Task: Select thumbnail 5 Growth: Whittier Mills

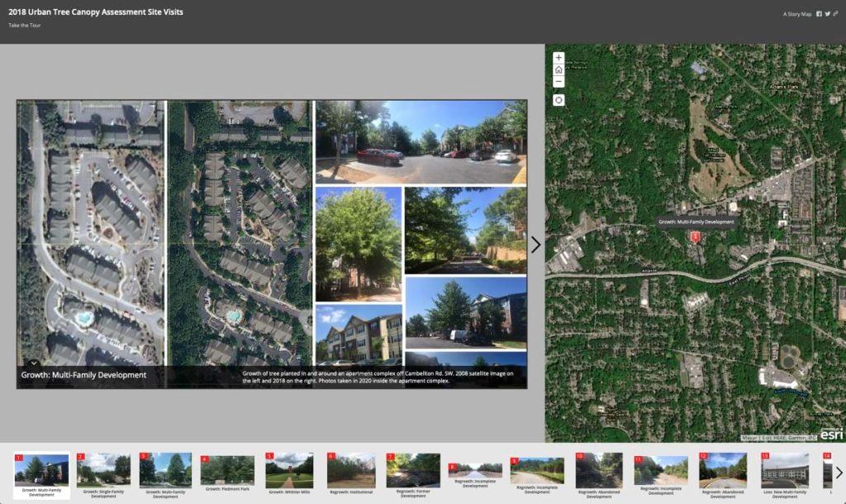Action: click(x=289, y=473)
